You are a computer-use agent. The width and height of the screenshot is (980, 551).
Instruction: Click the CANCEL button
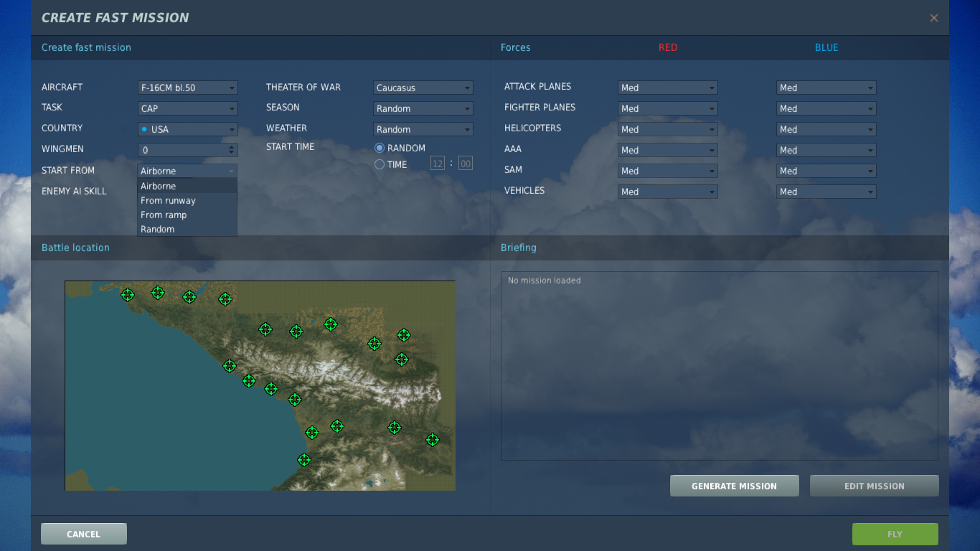click(83, 534)
